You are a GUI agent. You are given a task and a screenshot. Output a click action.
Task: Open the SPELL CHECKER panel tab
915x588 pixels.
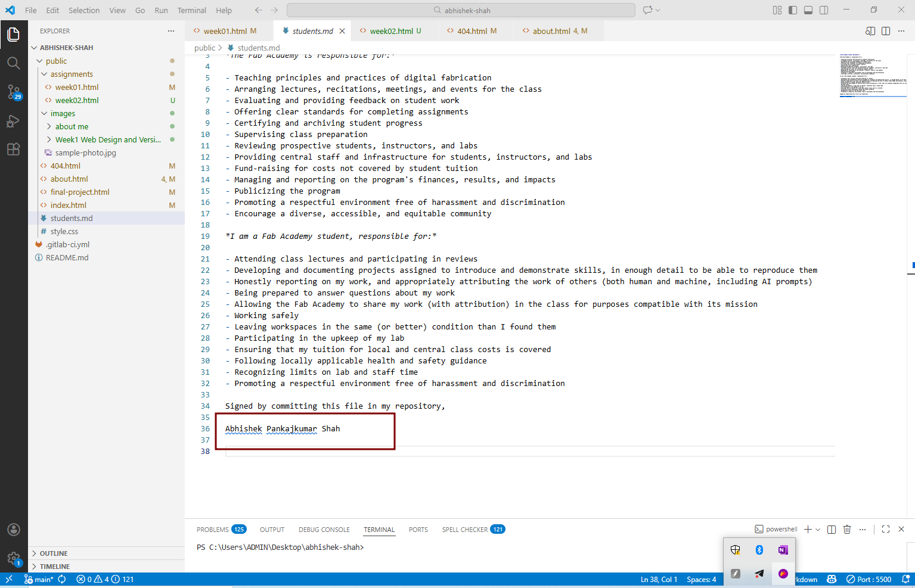(473, 529)
